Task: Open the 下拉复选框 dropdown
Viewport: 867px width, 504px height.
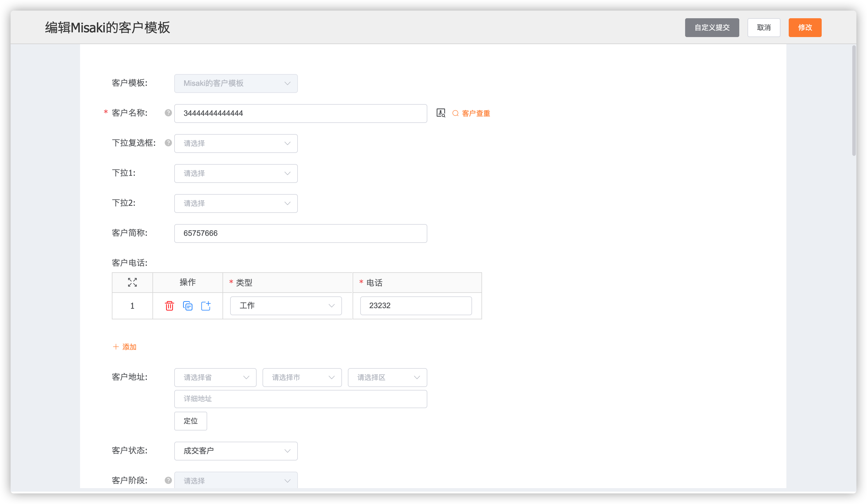Action: point(236,143)
